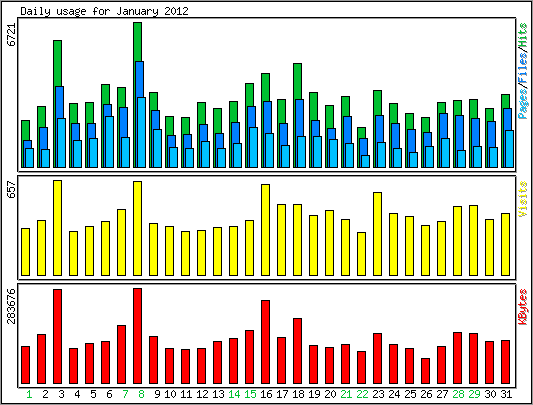
Task: Click the 283676 KBytes axis label
Action: click(x=12, y=306)
